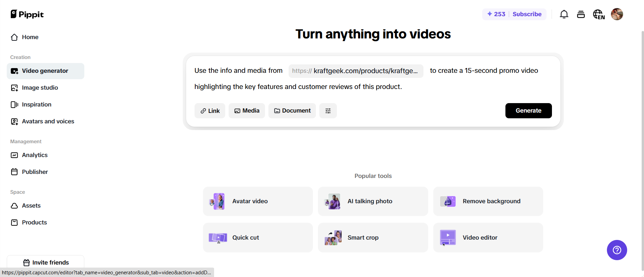The width and height of the screenshot is (644, 277).
Task: Click the 'Turn anything into videos' heading
Action: point(373,34)
